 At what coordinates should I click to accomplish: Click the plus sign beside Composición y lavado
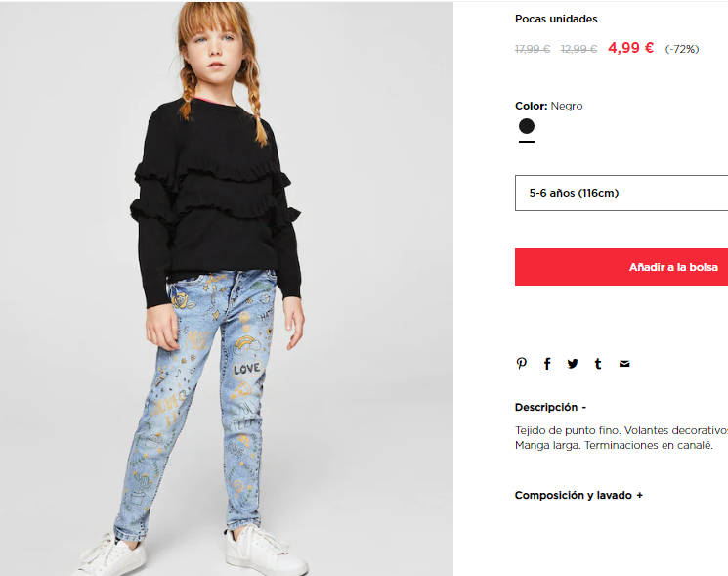pos(639,495)
